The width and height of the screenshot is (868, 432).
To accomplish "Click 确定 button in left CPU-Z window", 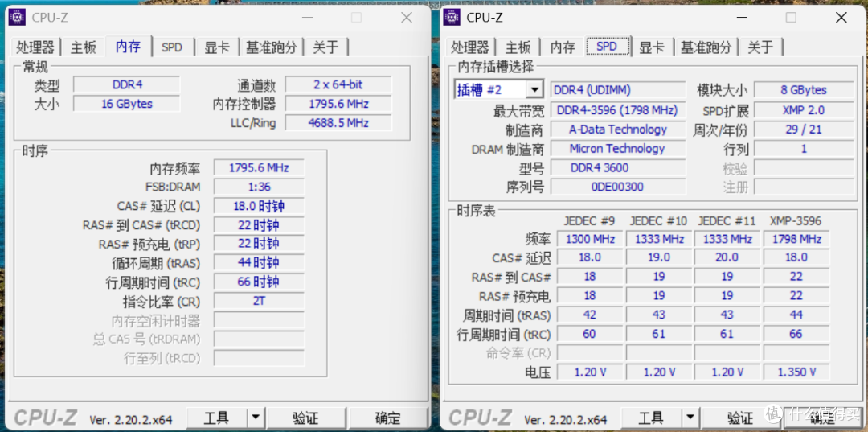I will click(387, 418).
